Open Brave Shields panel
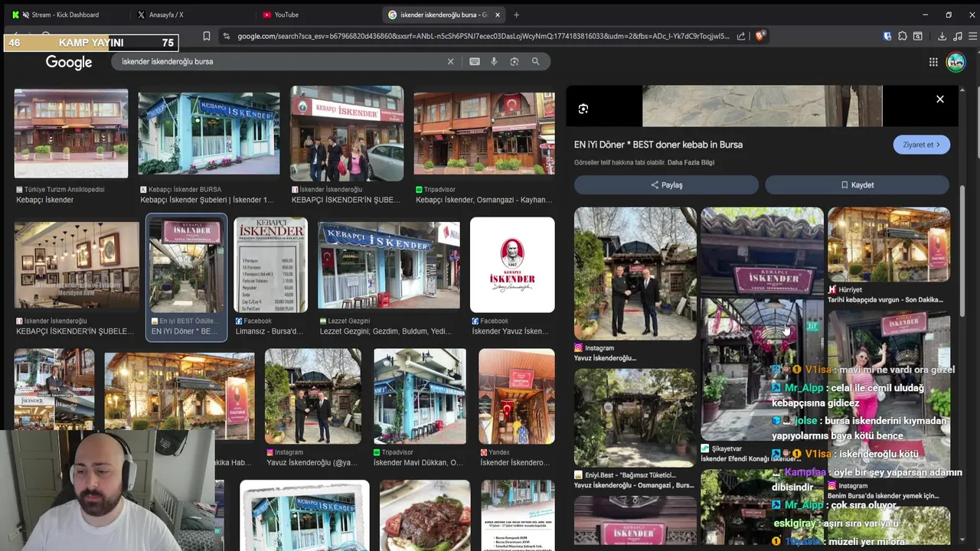980x551 pixels. coord(759,36)
